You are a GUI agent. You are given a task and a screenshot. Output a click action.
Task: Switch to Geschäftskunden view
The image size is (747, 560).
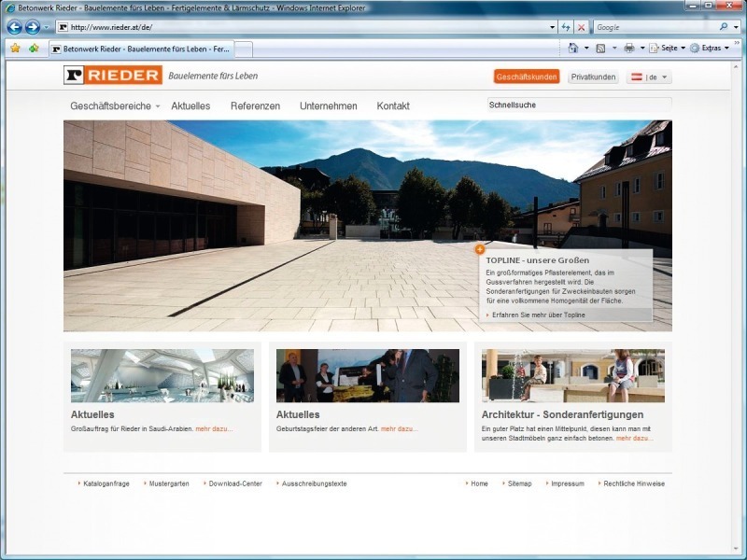click(527, 77)
